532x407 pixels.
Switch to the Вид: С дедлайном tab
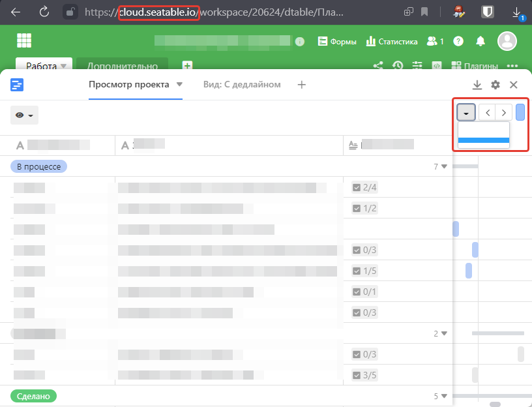241,85
